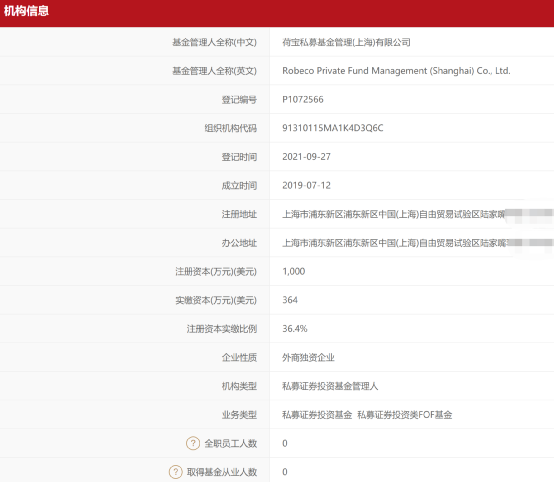Viewport: 554px width, 482px height.
Task: Click enterprise nature value 外商独资企业
Action: pyautogui.click(x=308, y=357)
